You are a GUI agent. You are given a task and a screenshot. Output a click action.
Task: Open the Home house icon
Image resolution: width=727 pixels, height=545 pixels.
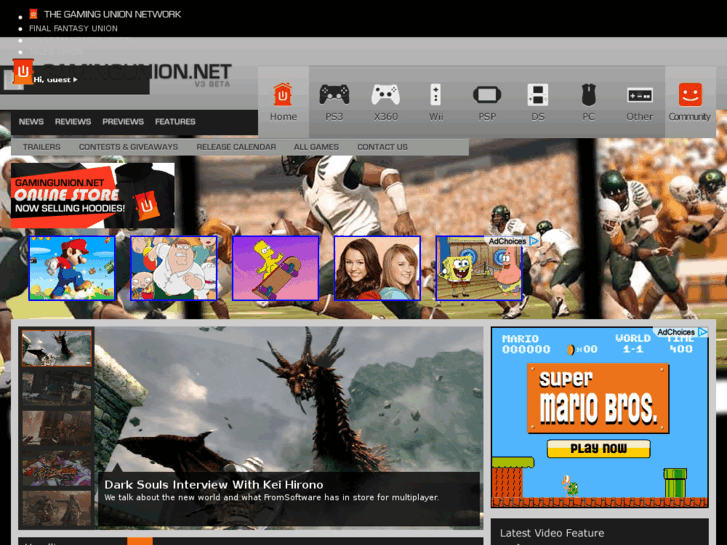coord(282,94)
